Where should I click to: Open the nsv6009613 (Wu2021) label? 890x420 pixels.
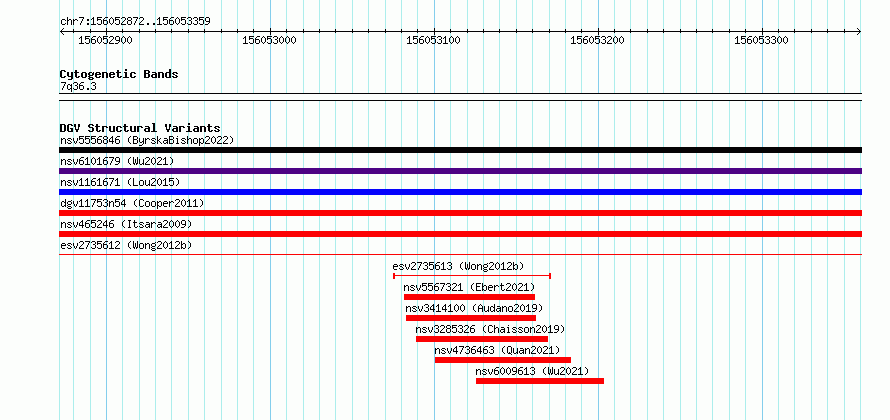coord(532,371)
